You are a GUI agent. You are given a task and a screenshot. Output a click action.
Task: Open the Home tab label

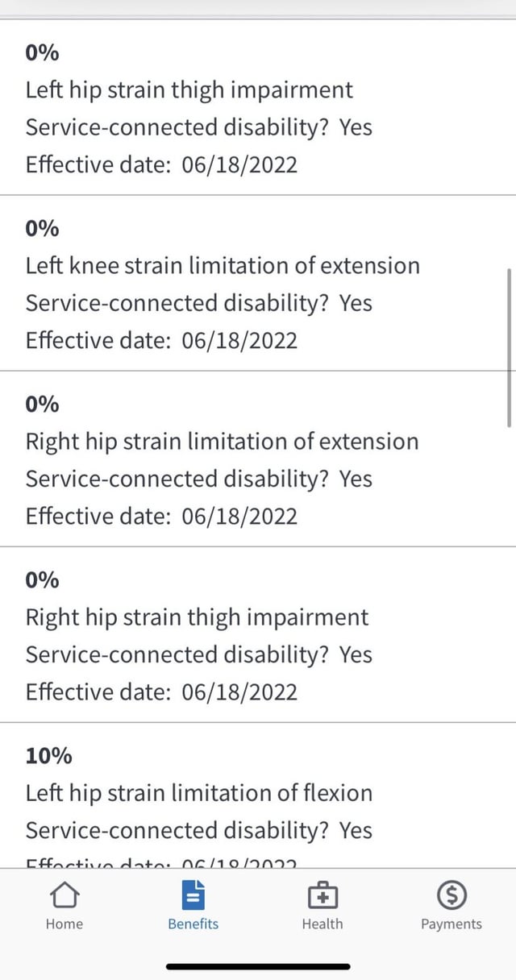coord(64,924)
